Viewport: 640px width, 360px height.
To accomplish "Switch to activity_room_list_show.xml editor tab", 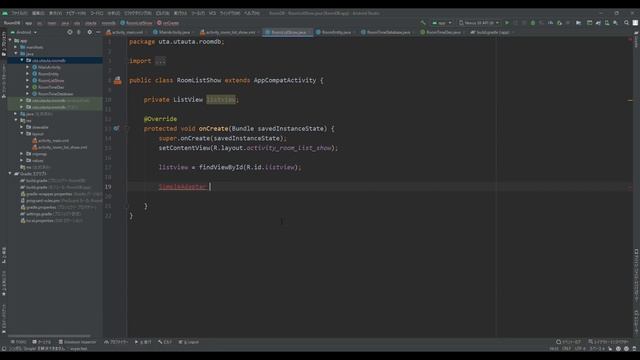I will click(x=228, y=32).
